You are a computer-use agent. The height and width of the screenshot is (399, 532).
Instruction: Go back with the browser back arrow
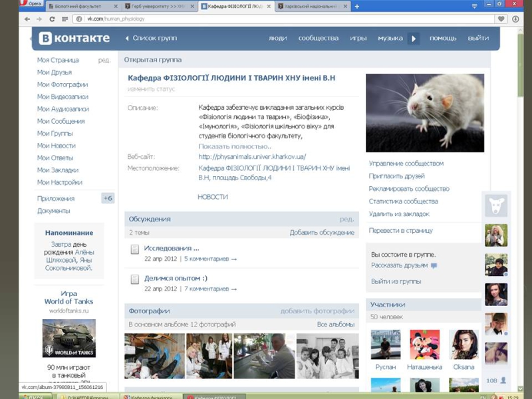pyautogui.click(x=27, y=19)
